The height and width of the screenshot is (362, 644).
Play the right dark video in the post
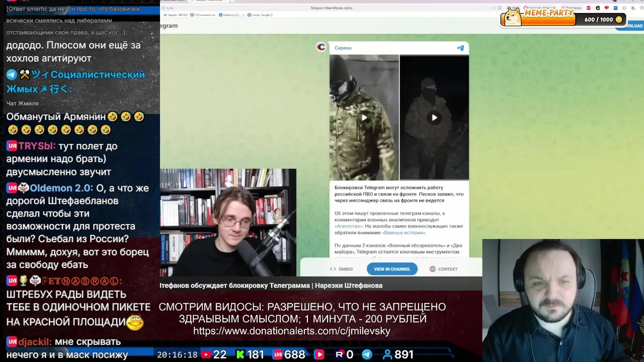tap(434, 118)
